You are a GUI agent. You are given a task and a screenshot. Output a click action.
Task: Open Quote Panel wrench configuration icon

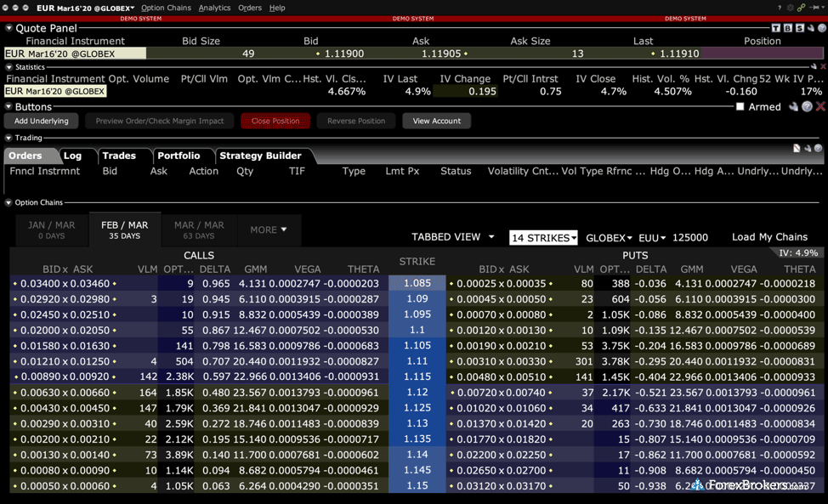pyautogui.click(x=810, y=28)
